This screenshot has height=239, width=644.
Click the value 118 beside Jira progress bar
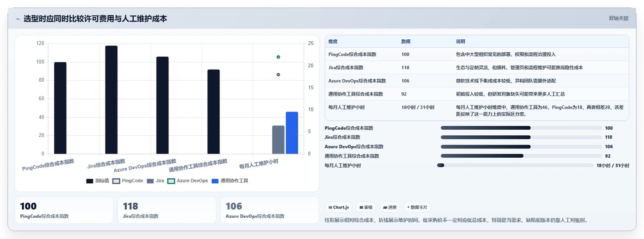(608, 137)
